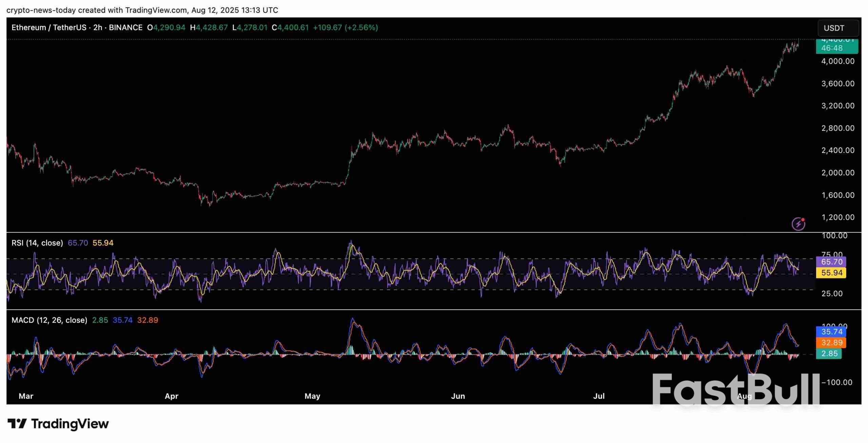Screen dimensions: 868x443
Task: Click the 3,600.00 price axis label
Action: point(837,83)
